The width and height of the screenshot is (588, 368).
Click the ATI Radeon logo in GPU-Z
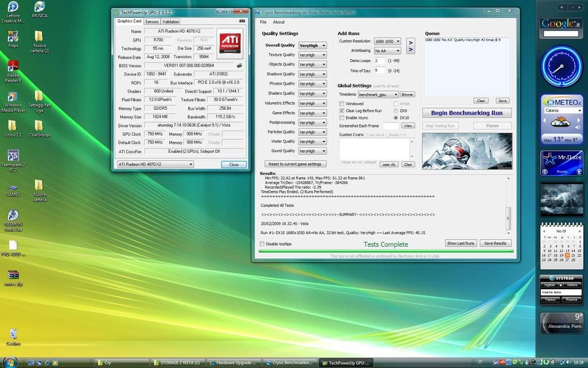click(x=230, y=43)
